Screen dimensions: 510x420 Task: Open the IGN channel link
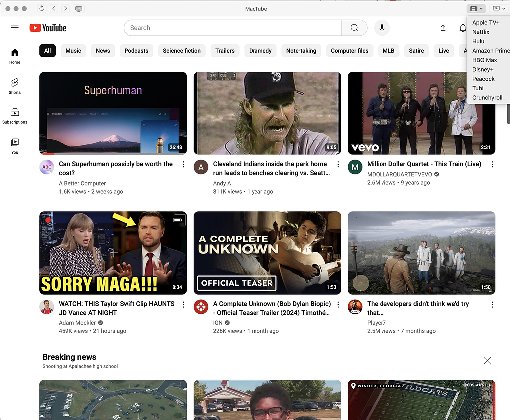point(218,322)
